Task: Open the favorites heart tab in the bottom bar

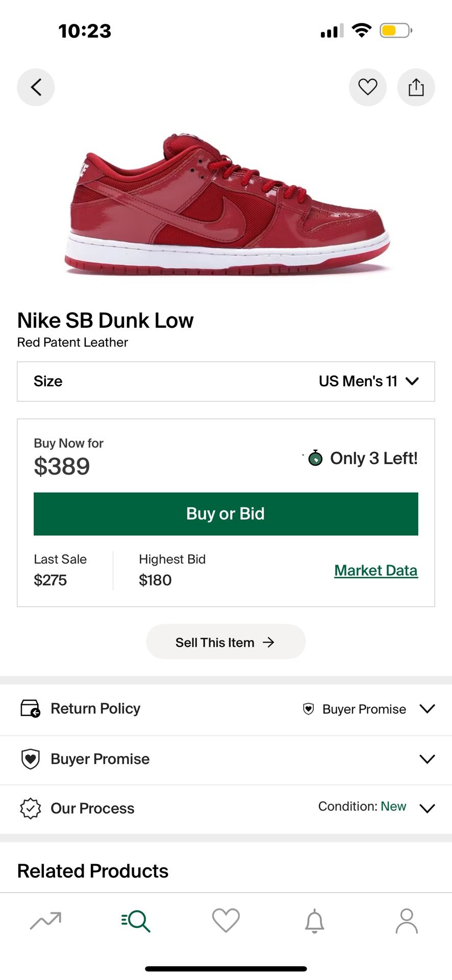Action: [225, 921]
